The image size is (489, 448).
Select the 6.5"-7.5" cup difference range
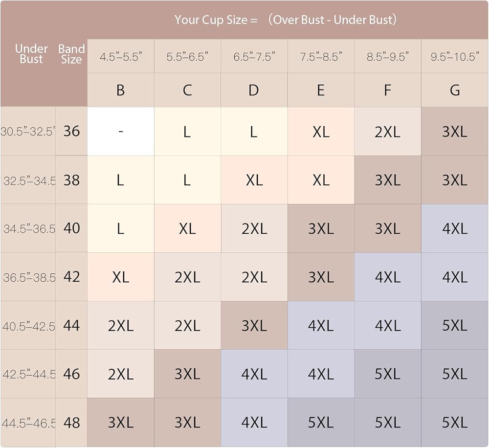click(x=254, y=57)
